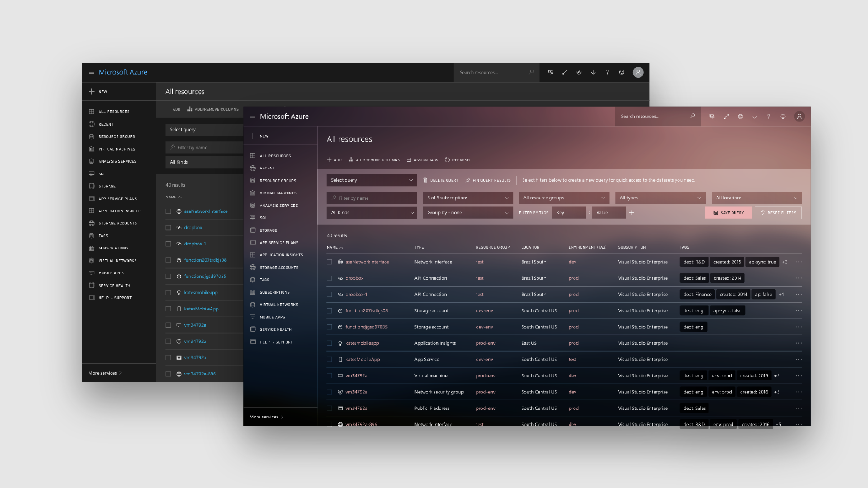This screenshot has height=488, width=868.
Task: Click Pin Query Results pin icon
Action: (x=468, y=180)
